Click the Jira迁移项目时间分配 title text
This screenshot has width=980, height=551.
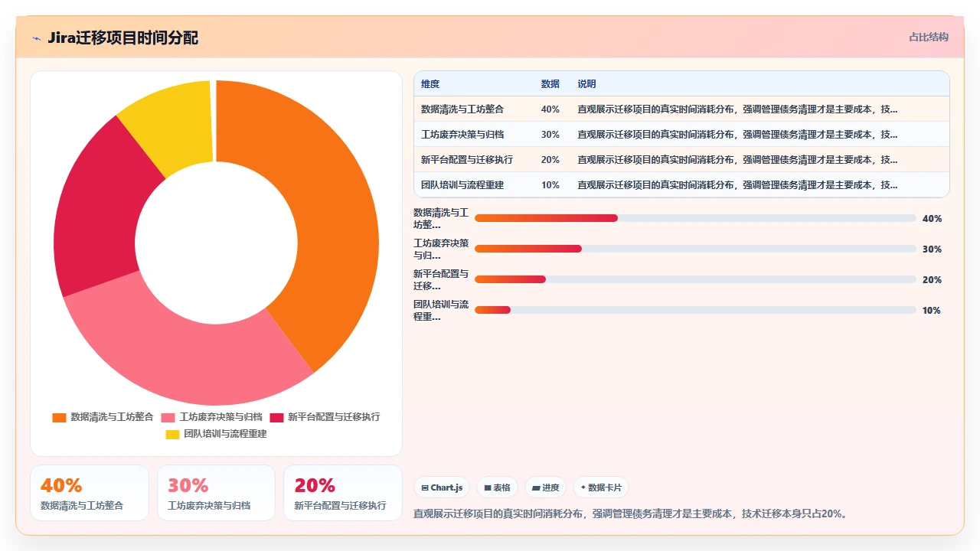122,37
